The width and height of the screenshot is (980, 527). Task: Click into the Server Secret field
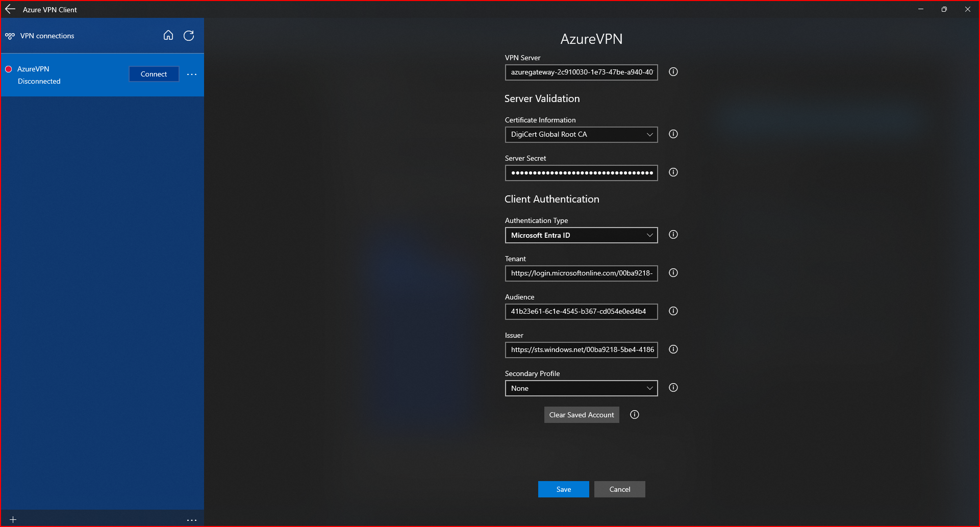(581, 173)
